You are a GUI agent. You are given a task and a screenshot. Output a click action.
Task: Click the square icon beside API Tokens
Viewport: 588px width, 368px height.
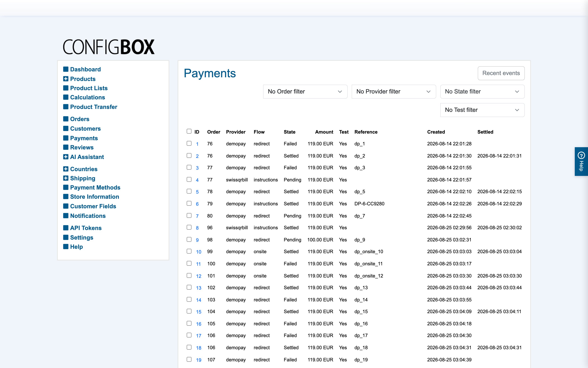(66, 228)
